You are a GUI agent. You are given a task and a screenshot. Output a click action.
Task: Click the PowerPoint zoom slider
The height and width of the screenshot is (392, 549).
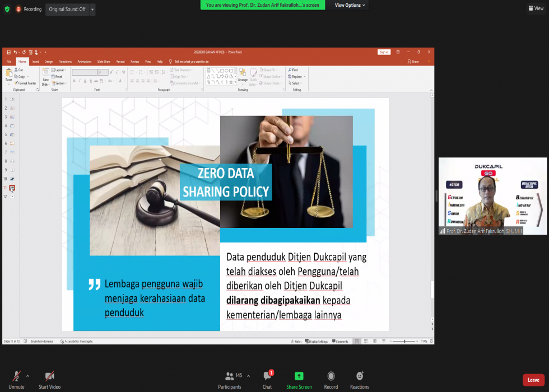click(404, 341)
